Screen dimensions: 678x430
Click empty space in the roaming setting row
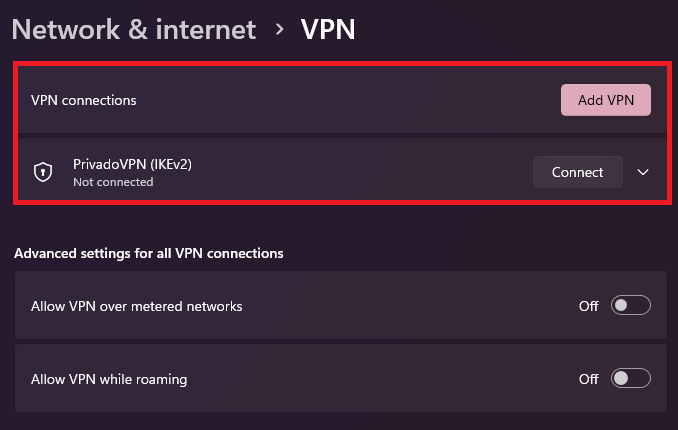click(380, 379)
